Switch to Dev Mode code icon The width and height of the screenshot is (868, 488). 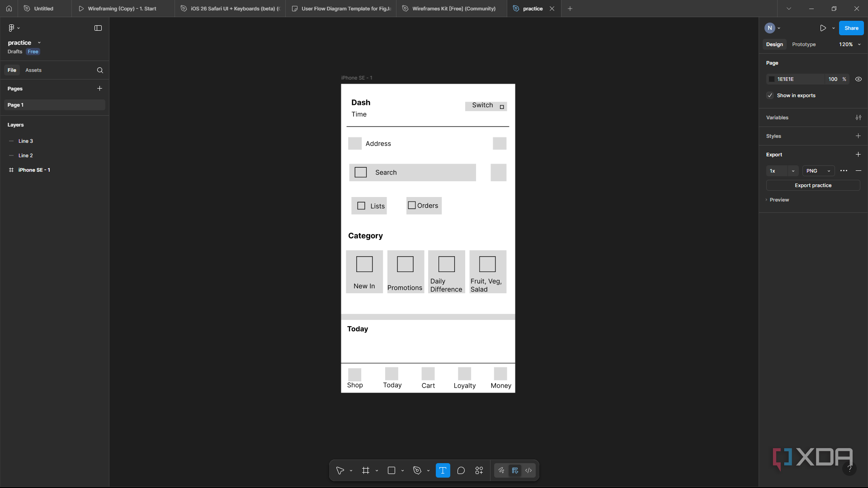coord(528,470)
